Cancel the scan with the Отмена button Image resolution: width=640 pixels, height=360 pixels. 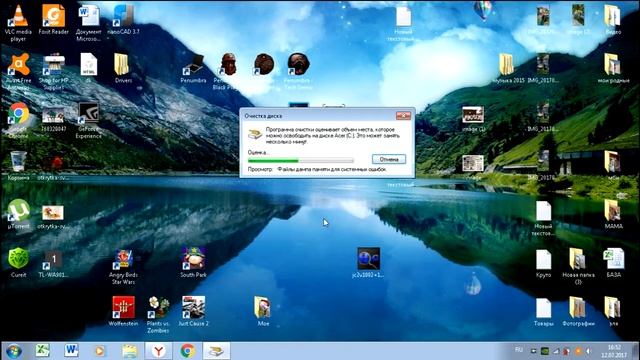pos(389,159)
